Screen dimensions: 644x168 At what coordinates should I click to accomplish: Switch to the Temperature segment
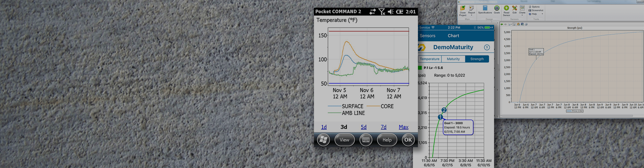[430, 59]
